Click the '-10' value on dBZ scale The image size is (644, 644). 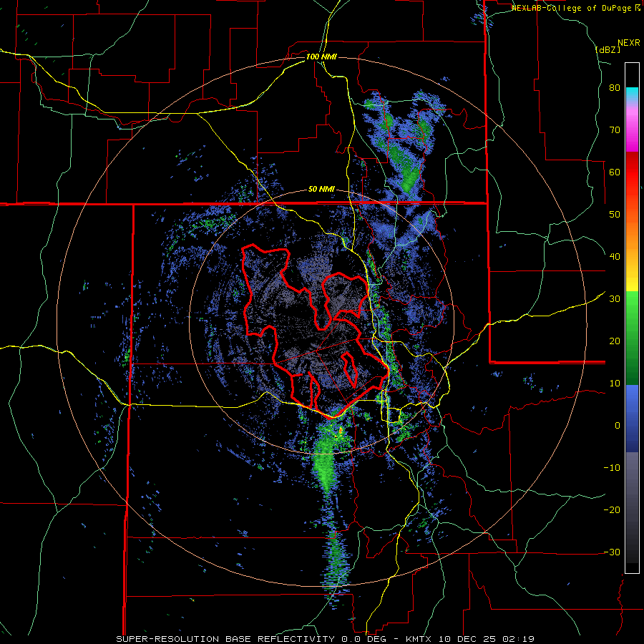tap(612, 467)
